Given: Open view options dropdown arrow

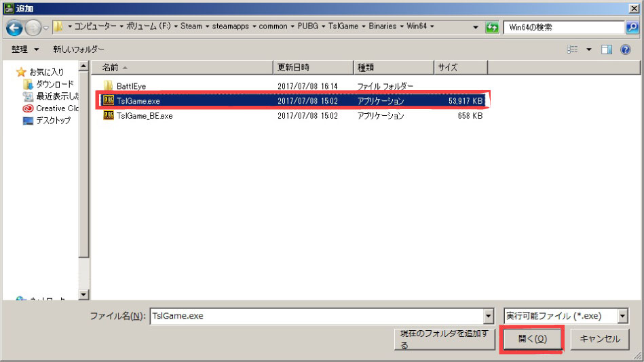Looking at the screenshot, I should tap(589, 49).
